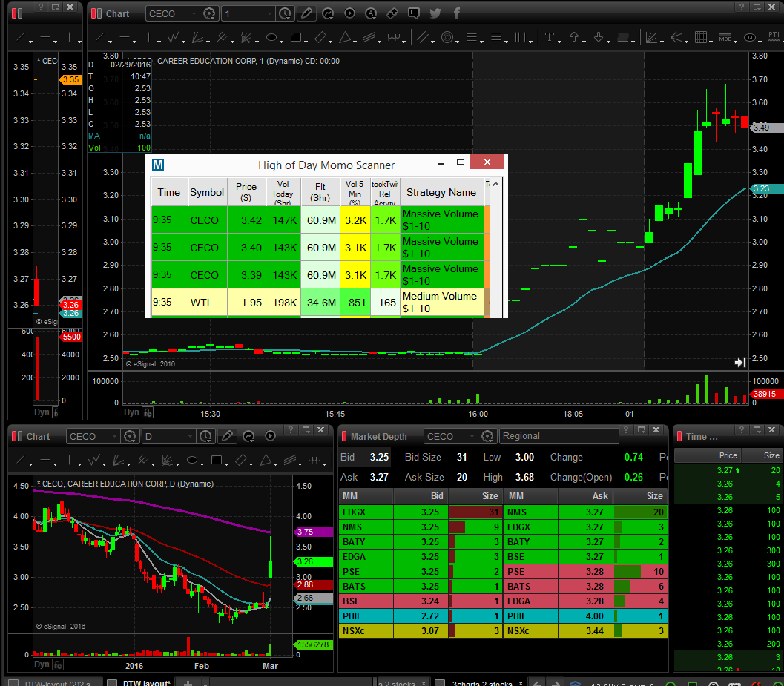Screen dimensions: 784x686
Task: Select horizontal line tool in main chart toolbar
Action: click(125, 37)
